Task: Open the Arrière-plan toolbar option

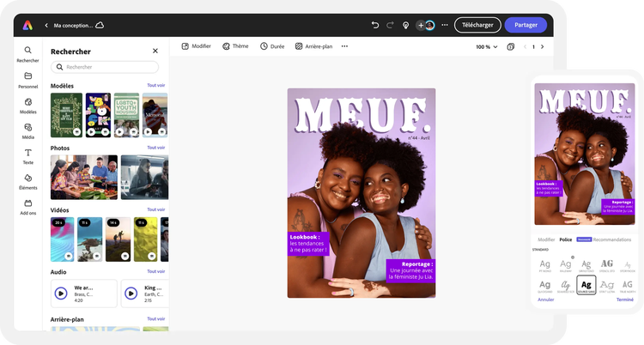Action: coord(313,46)
